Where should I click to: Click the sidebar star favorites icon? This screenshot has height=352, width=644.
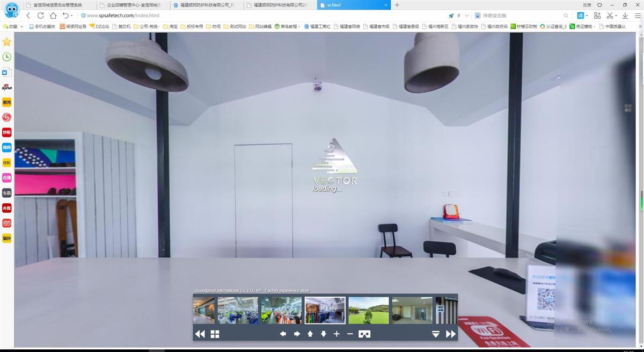pos(6,42)
